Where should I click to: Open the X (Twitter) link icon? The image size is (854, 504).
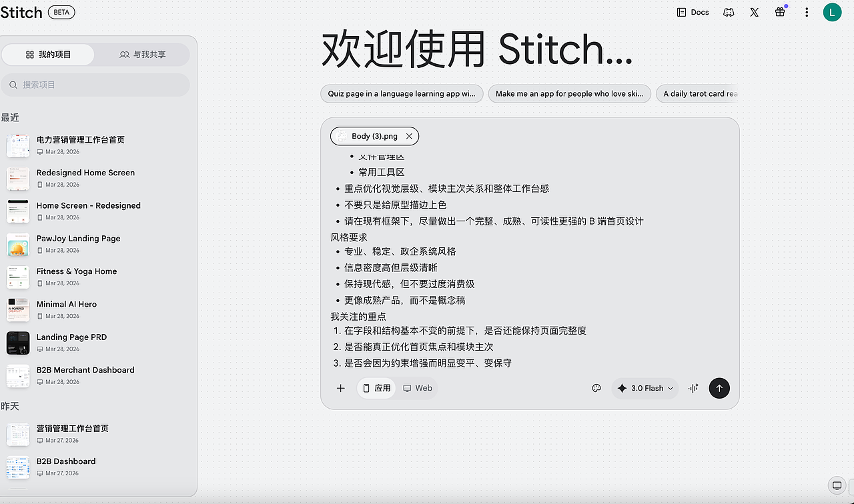(x=754, y=12)
